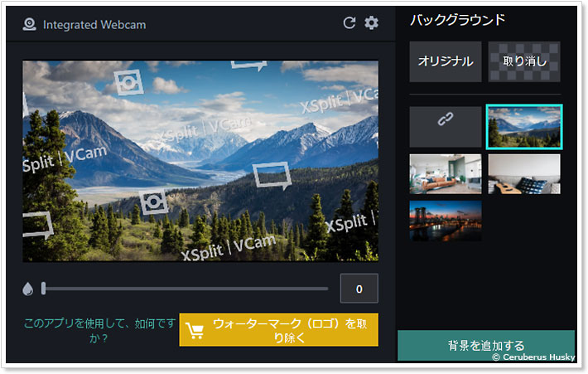The width and height of the screenshot is (588, 374).
Task: Open settings via the gear icon
Action: 371,23
